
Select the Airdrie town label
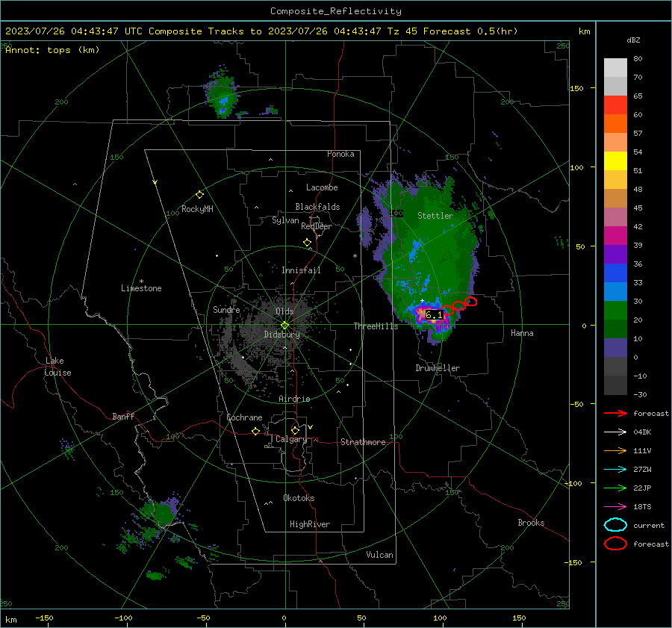coord(294,399)
